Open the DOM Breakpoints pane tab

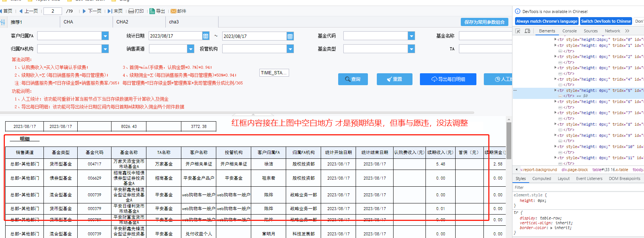tap(624, 178)
